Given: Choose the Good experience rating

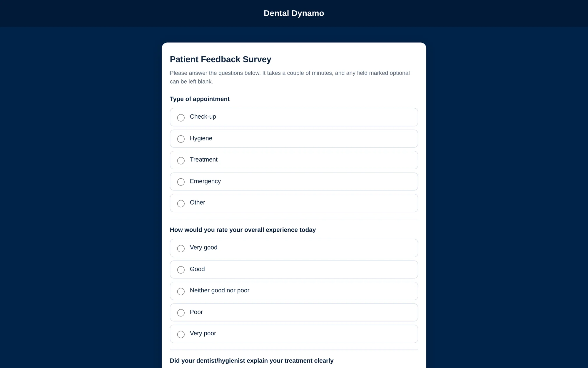Looking at the screenshot, I should point(181,270).
